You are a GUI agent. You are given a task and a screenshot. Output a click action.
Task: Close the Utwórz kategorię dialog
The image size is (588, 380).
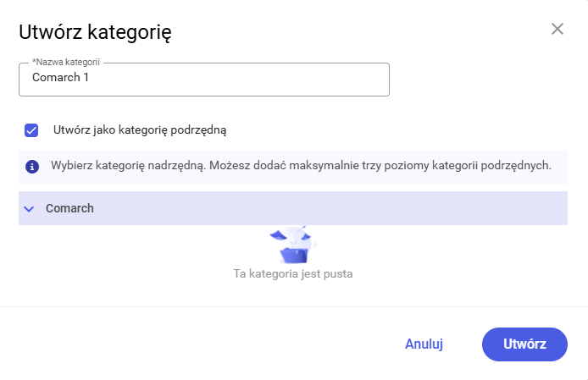pos(557,29)
